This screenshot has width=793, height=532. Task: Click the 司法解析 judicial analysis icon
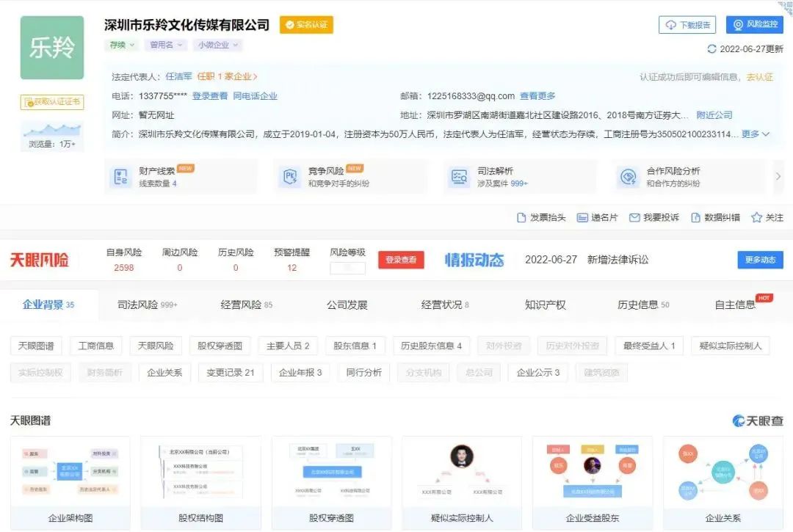458,176
